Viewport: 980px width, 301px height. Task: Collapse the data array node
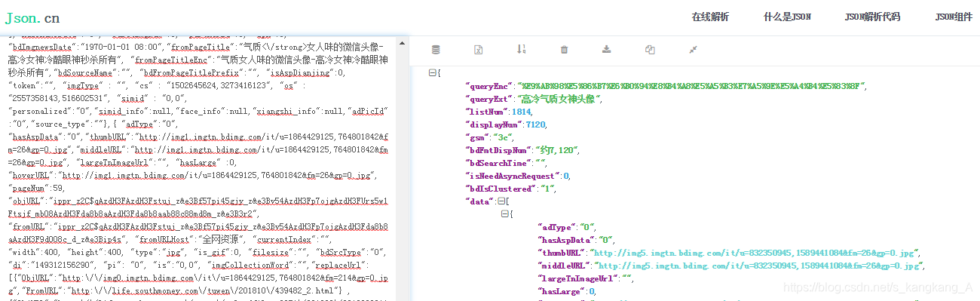point(501,201)
